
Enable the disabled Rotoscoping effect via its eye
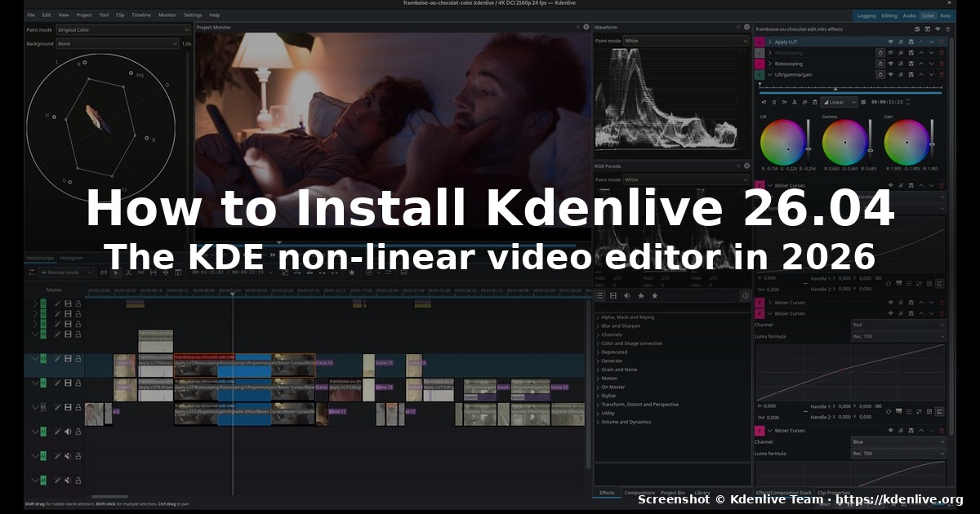pos(891,53)
